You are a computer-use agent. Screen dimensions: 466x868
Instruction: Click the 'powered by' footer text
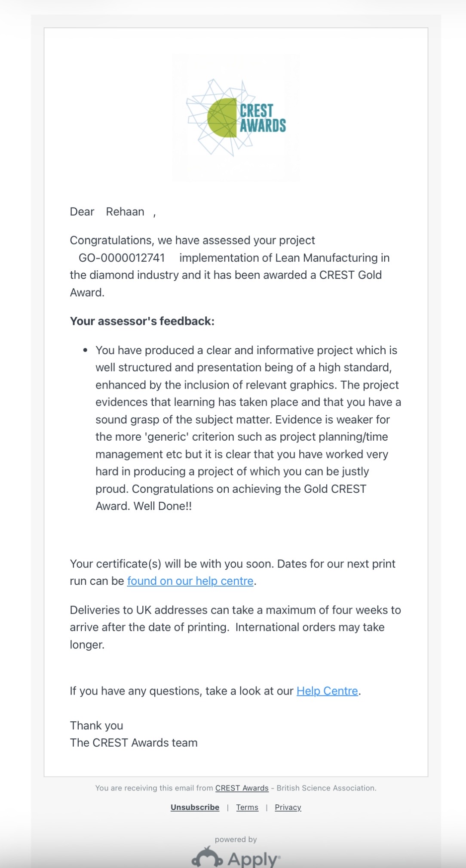click(x=236, y=839)
